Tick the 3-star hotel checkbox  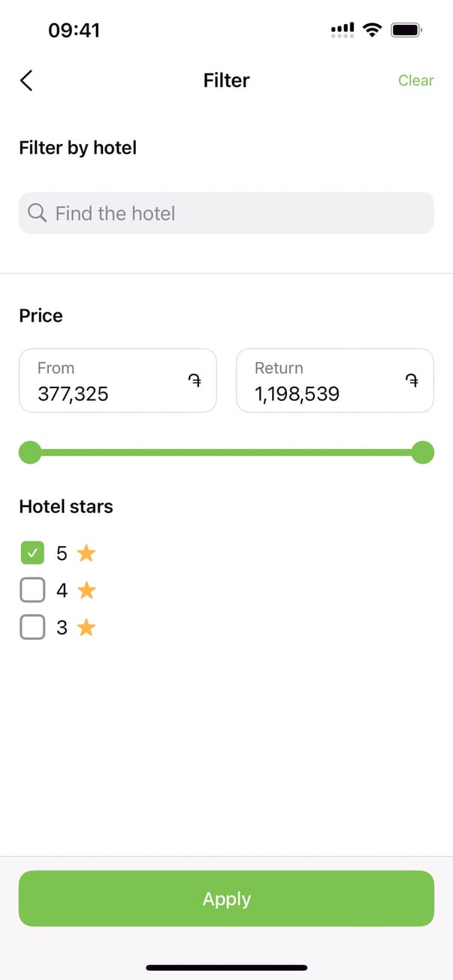click(32, 627)
